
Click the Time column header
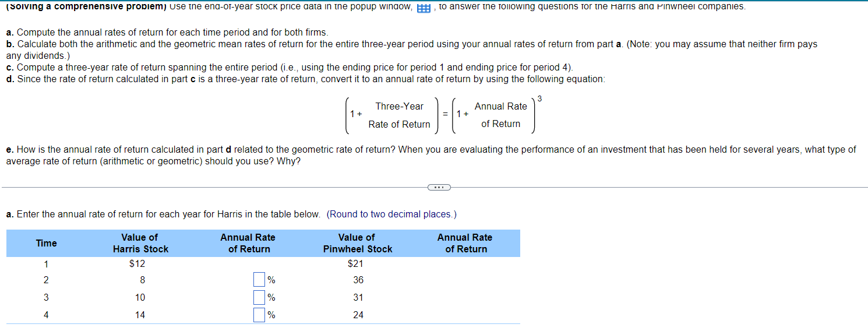coord(46,243)
